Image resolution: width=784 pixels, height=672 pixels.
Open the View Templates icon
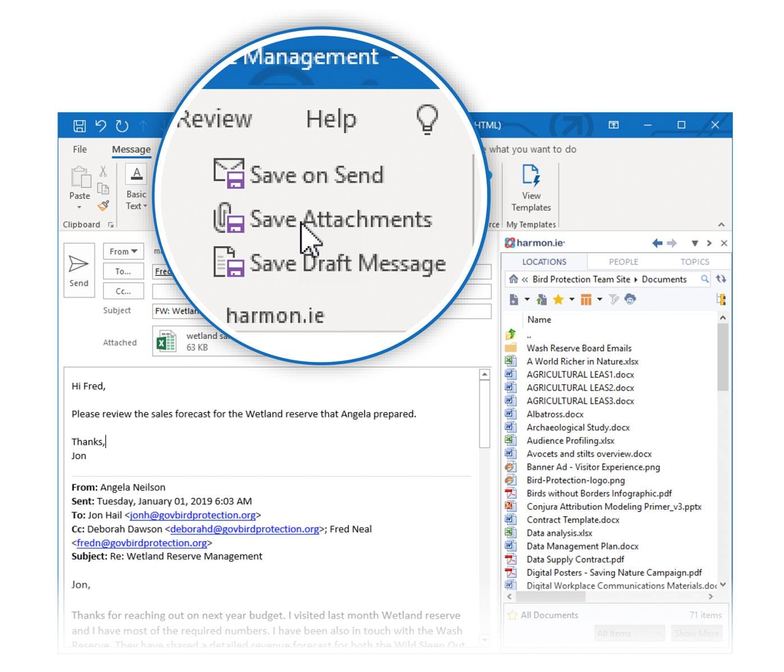click(x=531, y=175)
